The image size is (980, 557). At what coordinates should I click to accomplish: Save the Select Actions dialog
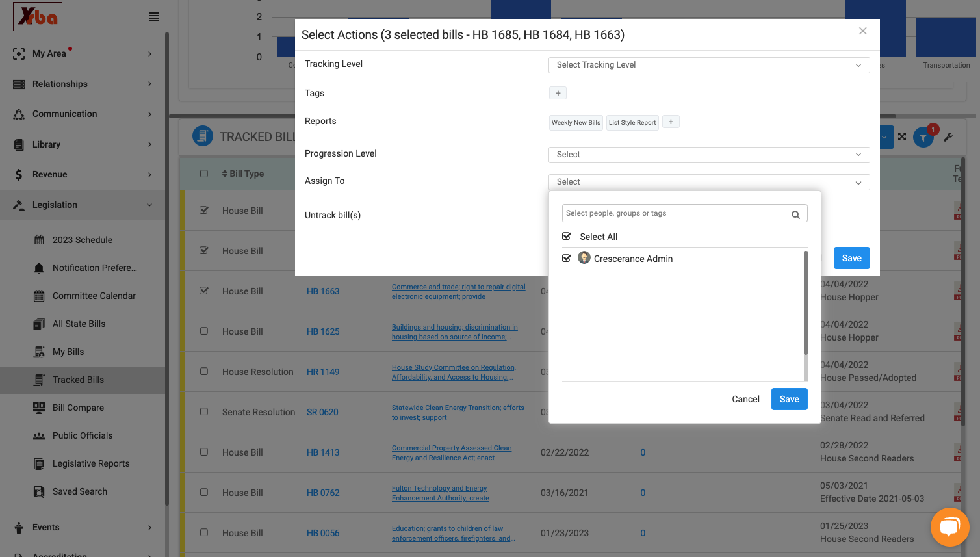pos(852,258)
